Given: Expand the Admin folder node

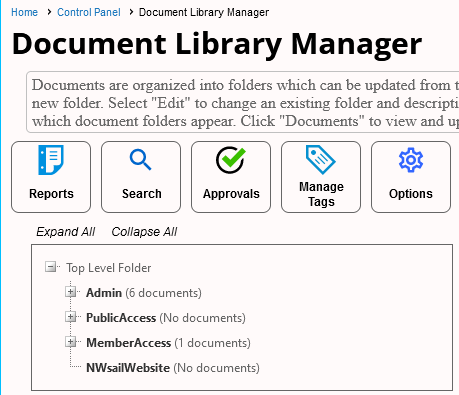Looking at the screenshot, I should pyautogui.click(x=70, y=292).
